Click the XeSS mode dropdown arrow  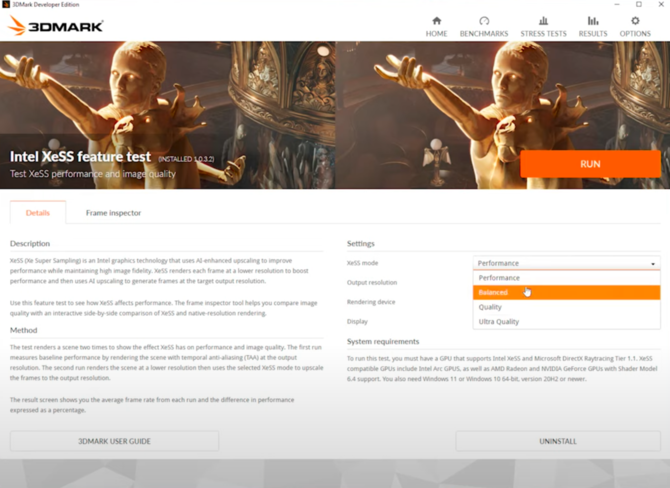tap(653, 264)
